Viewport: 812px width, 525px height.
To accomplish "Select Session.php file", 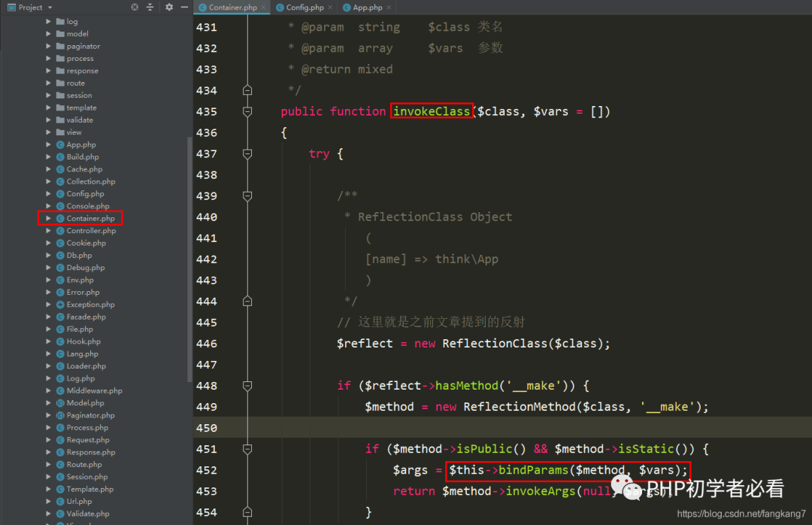I will point(86,477).
